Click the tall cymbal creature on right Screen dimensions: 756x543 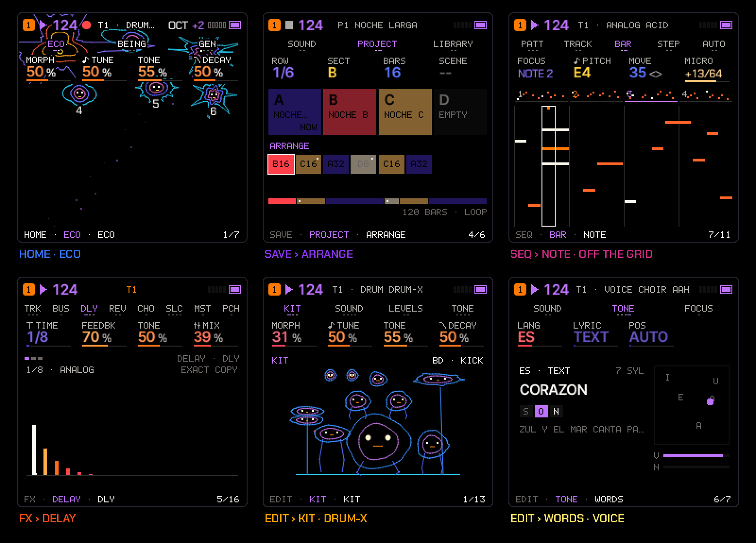click(440, 379)
